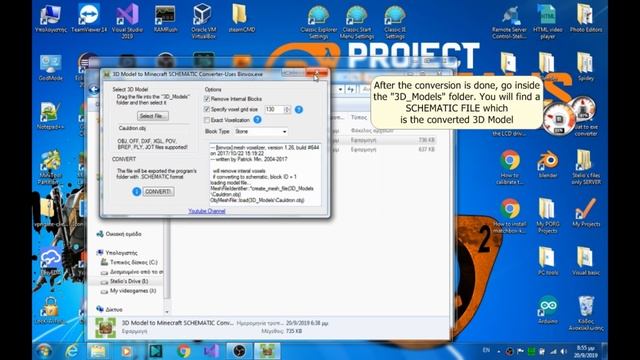The width and height of the screenshot is (640, 360).
Task: Click the help icon next to voxel grid size
Action: pyautogui.click(x=299, y=109)
